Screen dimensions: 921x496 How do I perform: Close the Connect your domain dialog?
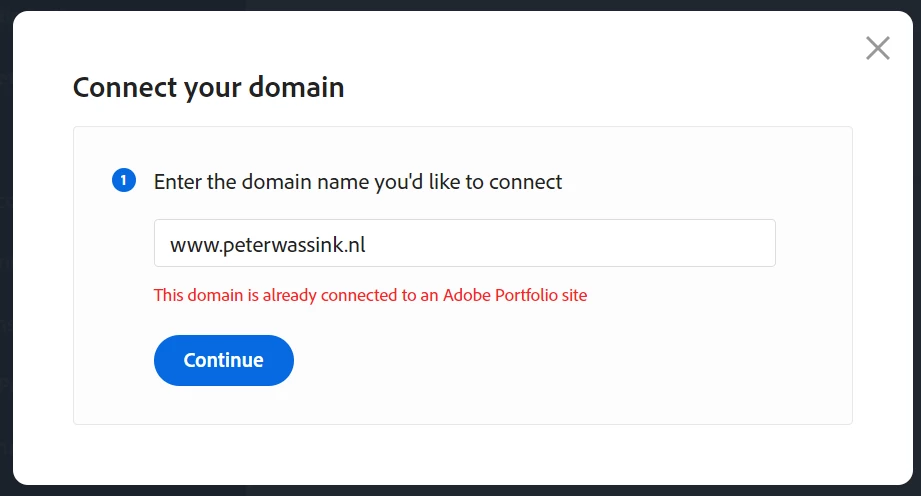pos(877,48)
